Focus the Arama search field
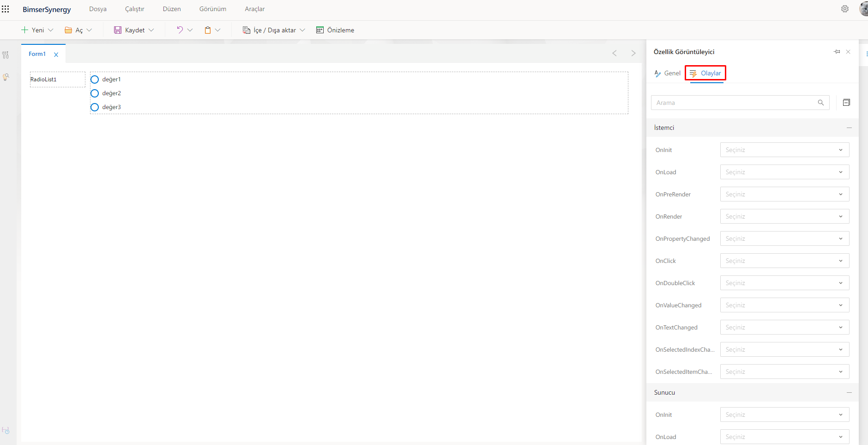Image resolution: width=868 pixels, height=445 pixels. point(740,103)
